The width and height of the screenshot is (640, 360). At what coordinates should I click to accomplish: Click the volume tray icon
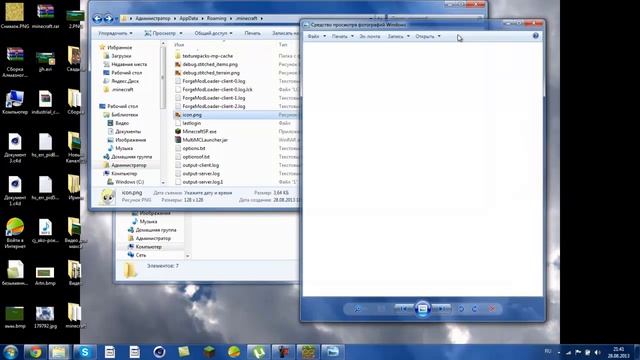pyautogui.click(x=597, y=352)
